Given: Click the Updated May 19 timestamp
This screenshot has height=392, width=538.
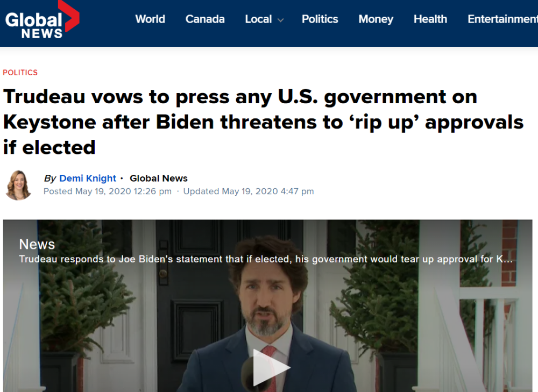Looking at the screenshot, I should pos(249,191).
